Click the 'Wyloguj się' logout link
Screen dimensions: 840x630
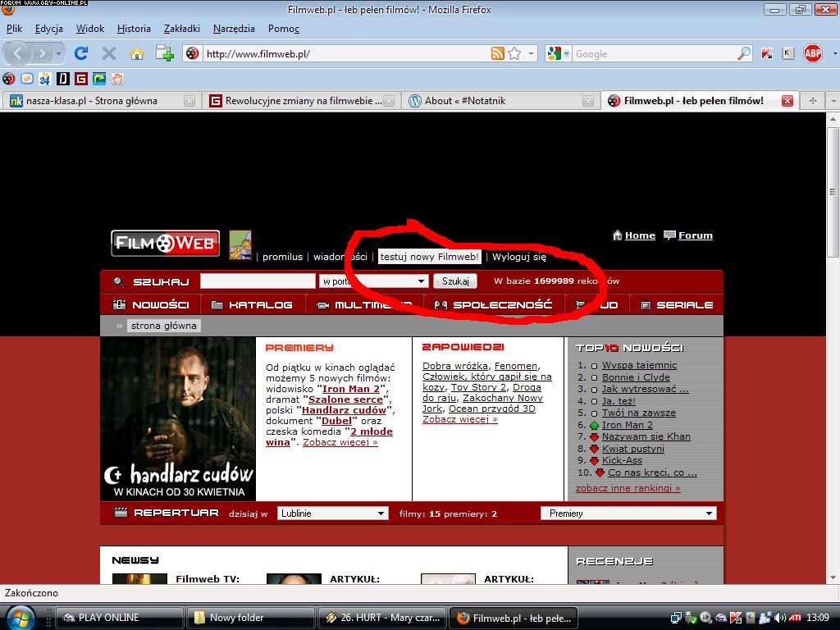tap(519, 257)
